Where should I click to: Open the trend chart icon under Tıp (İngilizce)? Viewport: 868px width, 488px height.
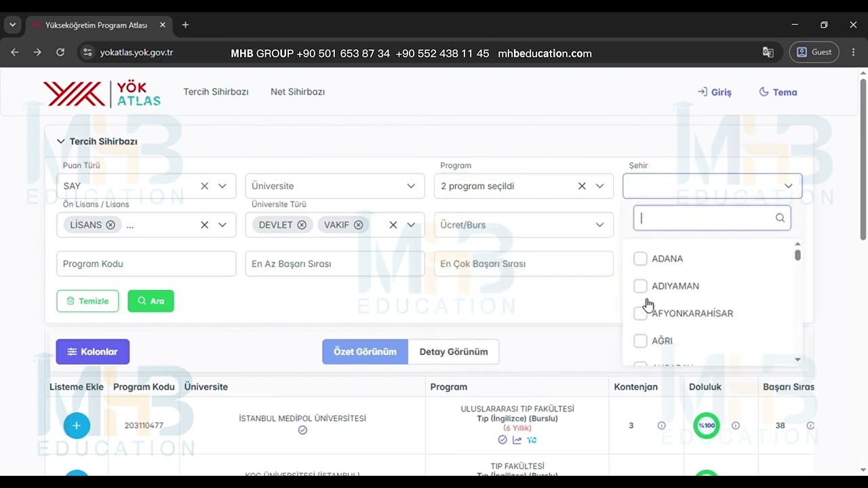pos(517,440)
